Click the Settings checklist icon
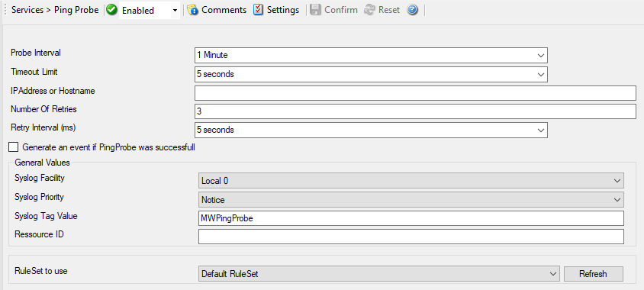This screenshot has width=644, height=290. 258,10
